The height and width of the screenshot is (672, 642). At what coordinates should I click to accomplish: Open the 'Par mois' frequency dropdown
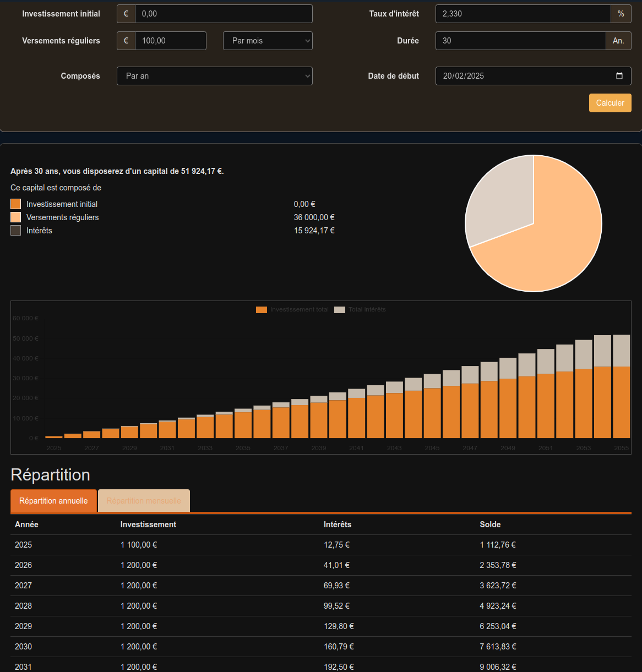268,41
